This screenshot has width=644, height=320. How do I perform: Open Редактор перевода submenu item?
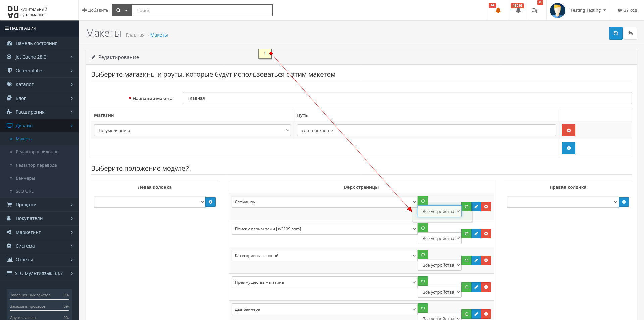(36, 165)
